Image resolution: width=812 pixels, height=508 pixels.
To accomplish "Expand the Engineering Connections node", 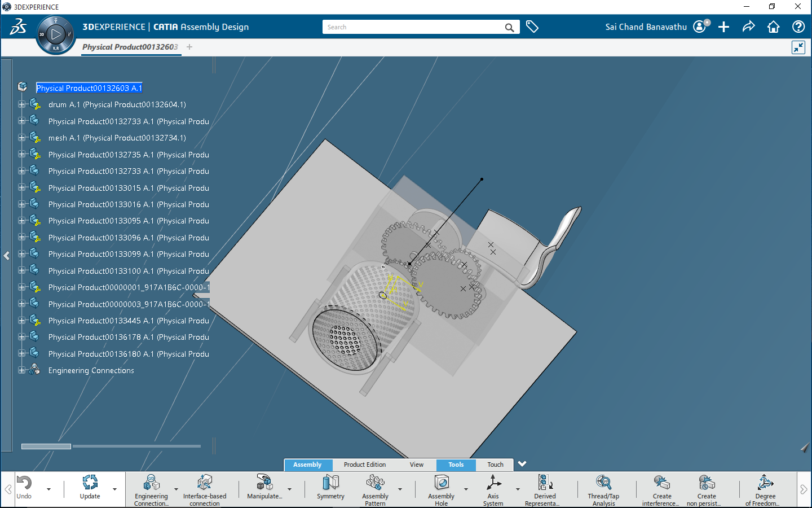I will (x=21, y=370).
